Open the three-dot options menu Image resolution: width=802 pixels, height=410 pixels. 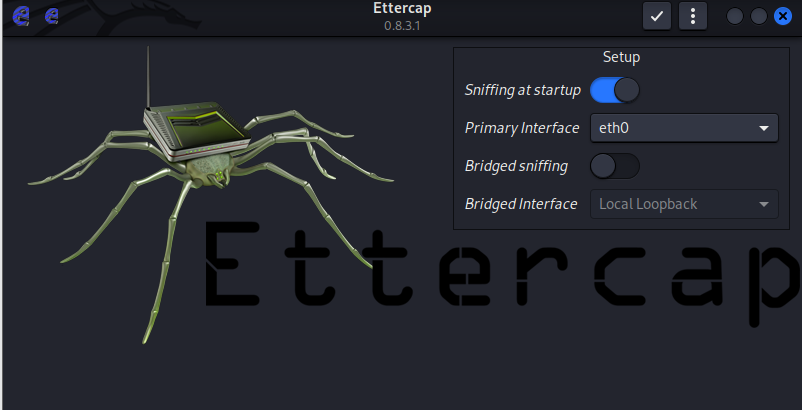tap(693, 16)
